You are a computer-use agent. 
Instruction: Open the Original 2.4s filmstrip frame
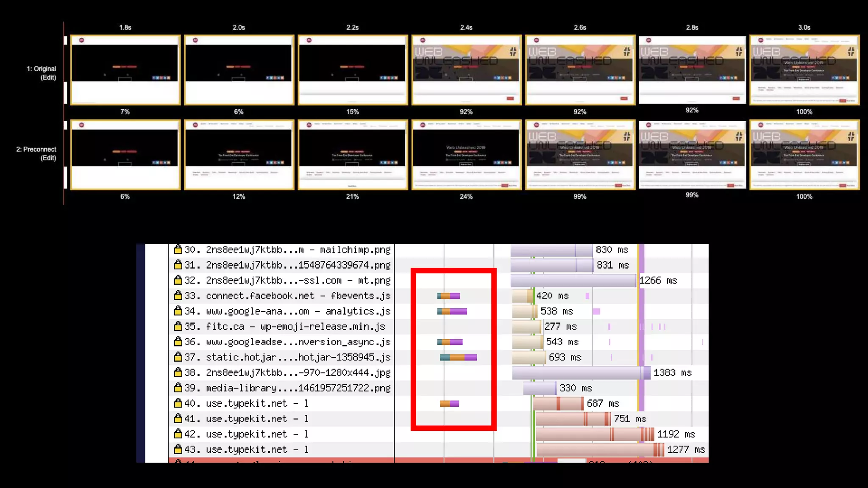[466, 70]
